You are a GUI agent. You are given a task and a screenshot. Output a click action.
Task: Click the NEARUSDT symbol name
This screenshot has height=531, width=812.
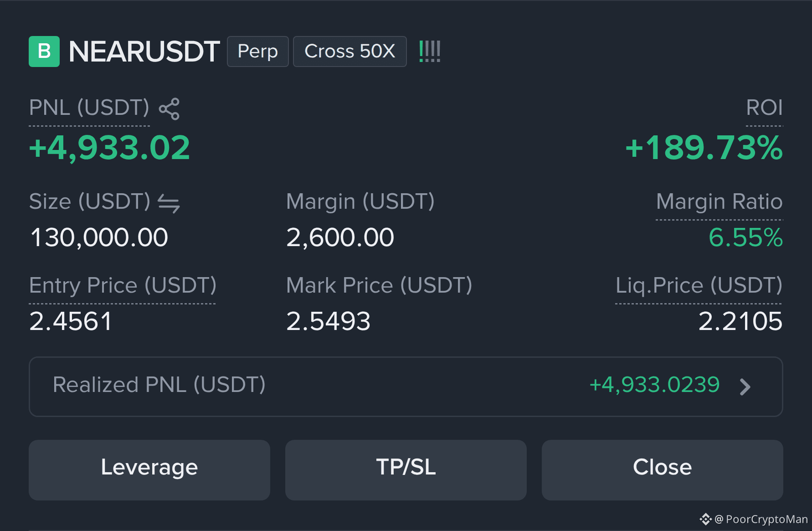[144, 52]
